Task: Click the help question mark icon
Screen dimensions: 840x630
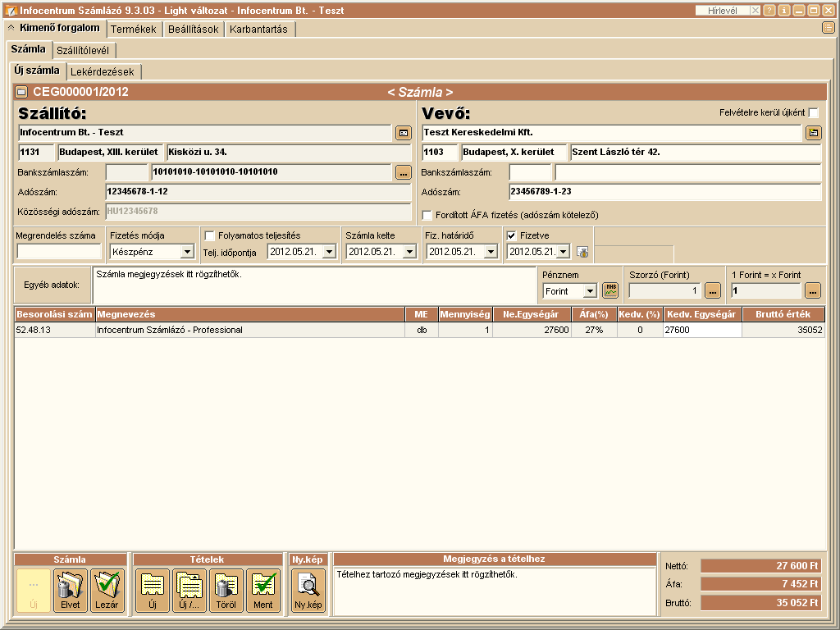Action: click(x=769, y=11)
